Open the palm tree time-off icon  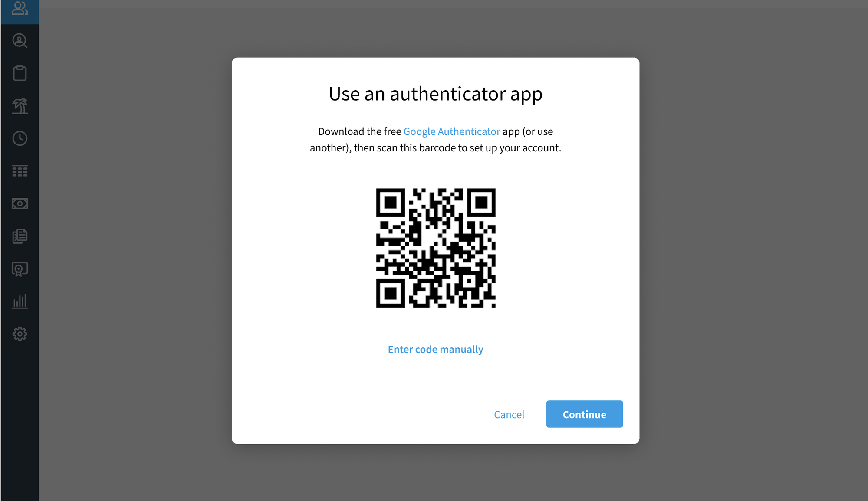point(20,106)
